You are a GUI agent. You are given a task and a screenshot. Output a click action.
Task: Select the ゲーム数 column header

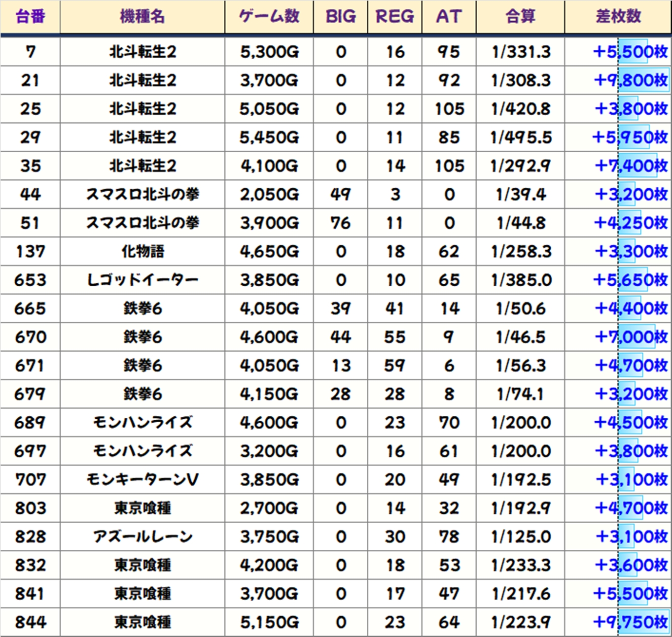point(269,17)
